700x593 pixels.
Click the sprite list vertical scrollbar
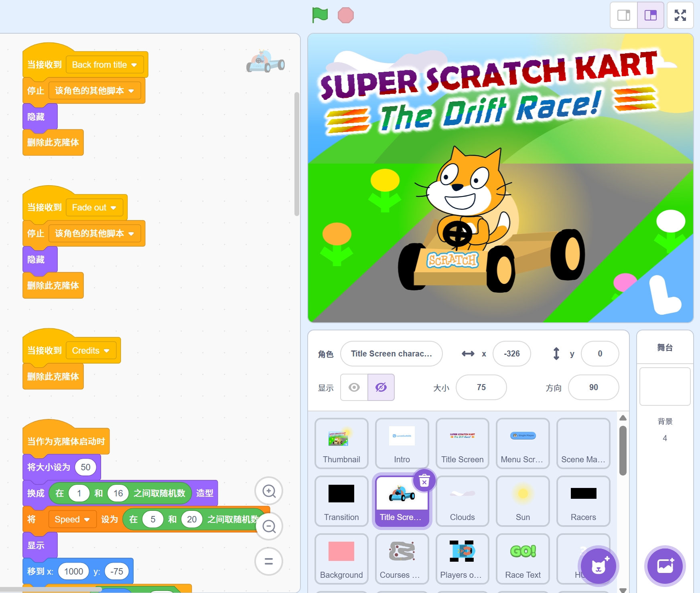(623, 451)
